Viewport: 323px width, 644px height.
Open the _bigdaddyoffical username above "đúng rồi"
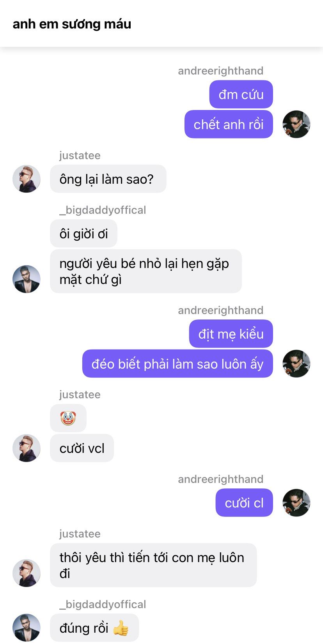pyautogui.click(x=103, y=604)
